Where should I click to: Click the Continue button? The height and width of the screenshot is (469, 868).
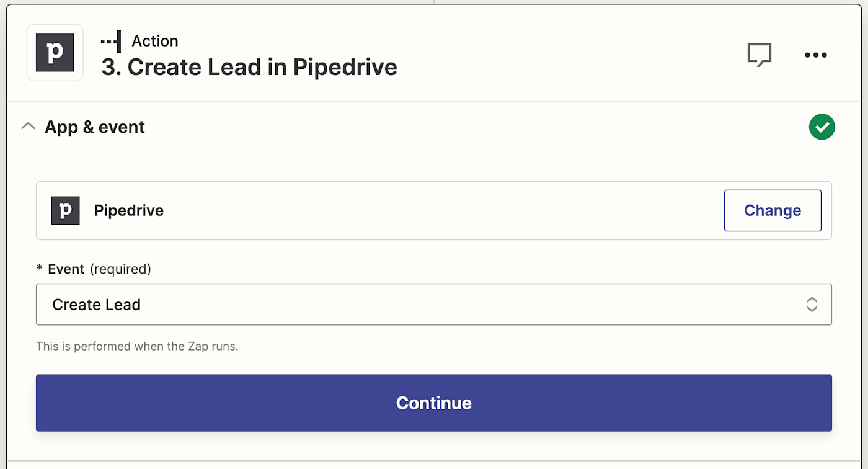tap(433, 403)
